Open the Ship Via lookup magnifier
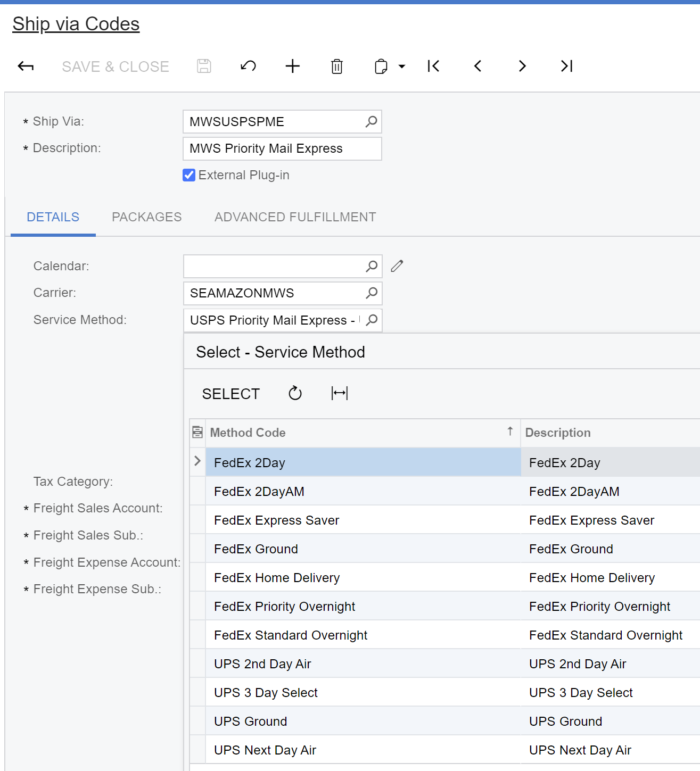Image resolution: width=700 pixels, height=771 pixels. [x=371, y=122]
